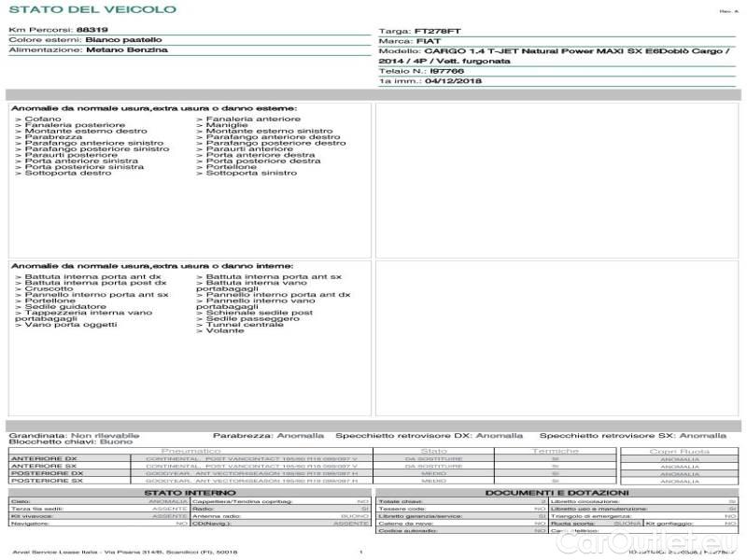Click the DOCUMENTI E DOTAZIONI section header
The image size is (747, 560).
pyautogui.click(x=557, y=493)
